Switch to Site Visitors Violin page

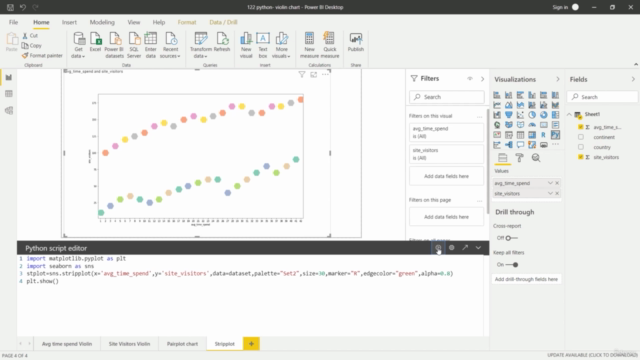pos(129,344)
